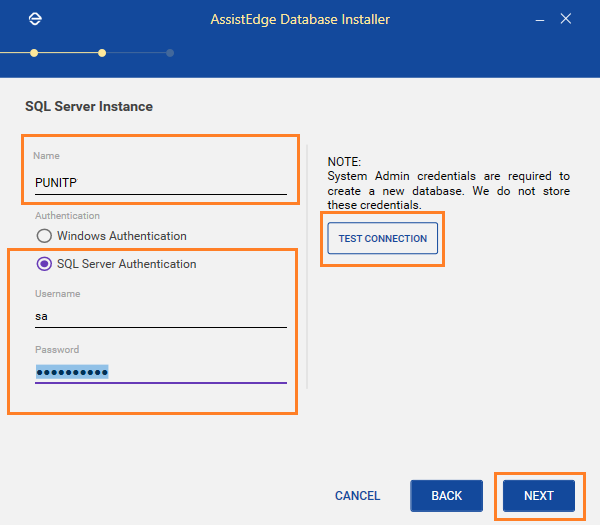Select SQL Server Authentication radio button
600x525 pixels.
click(44, 264)
